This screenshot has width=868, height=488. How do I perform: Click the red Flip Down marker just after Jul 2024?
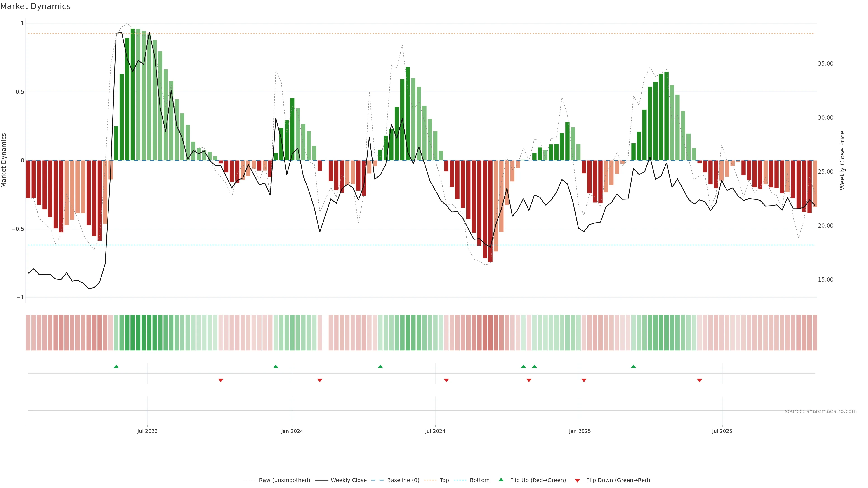pos(446,380)
